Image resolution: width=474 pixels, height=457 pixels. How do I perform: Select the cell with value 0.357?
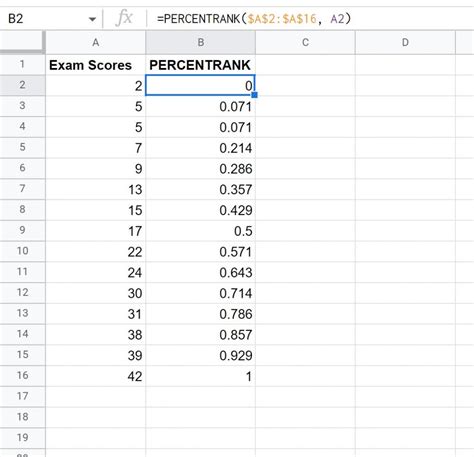pos(200,189)
